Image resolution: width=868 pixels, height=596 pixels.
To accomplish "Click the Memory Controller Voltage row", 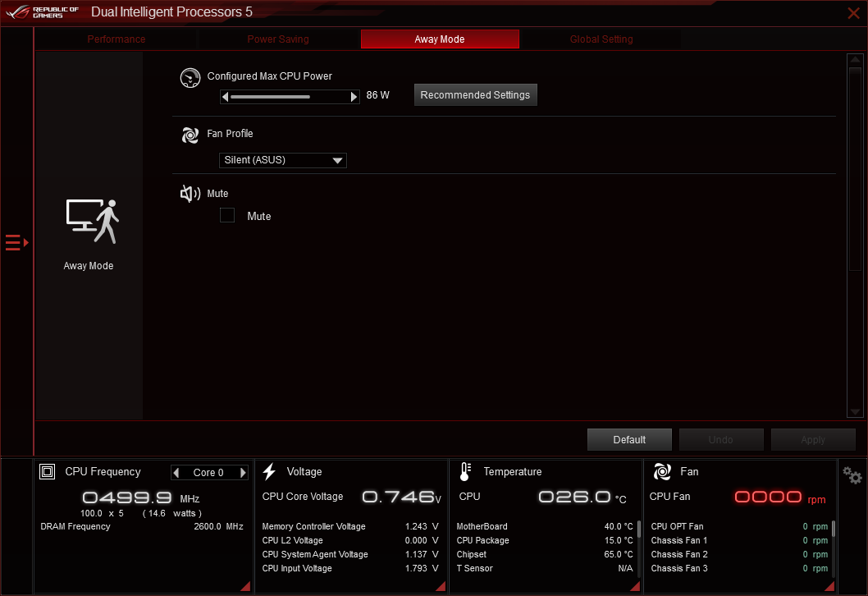I will coord(349,527).
